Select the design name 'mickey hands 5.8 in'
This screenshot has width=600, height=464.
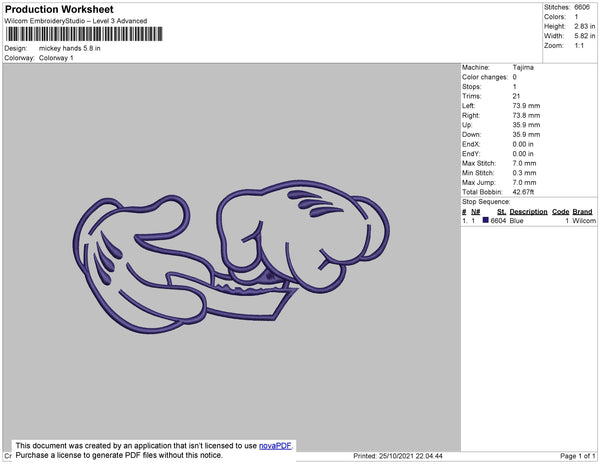[x=70, y=48]
